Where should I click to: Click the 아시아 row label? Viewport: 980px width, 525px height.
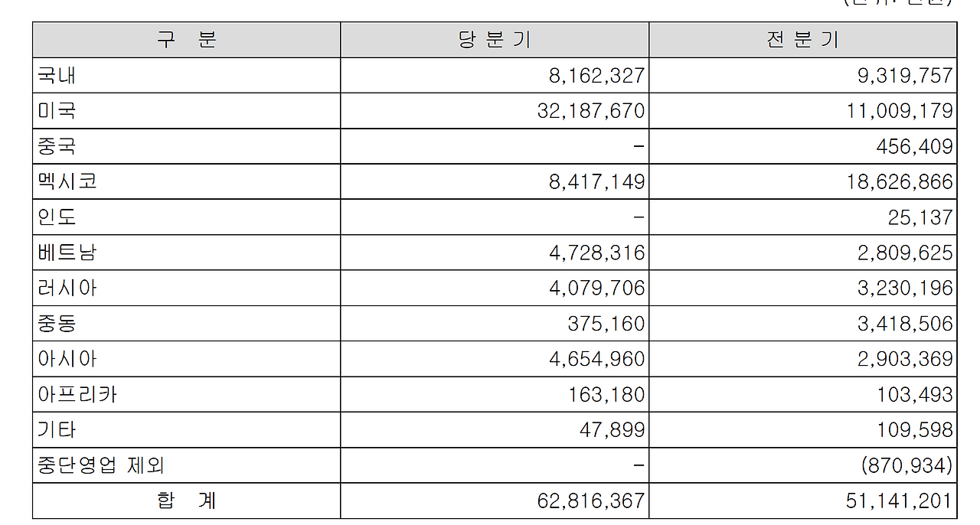tap(67, 359)
